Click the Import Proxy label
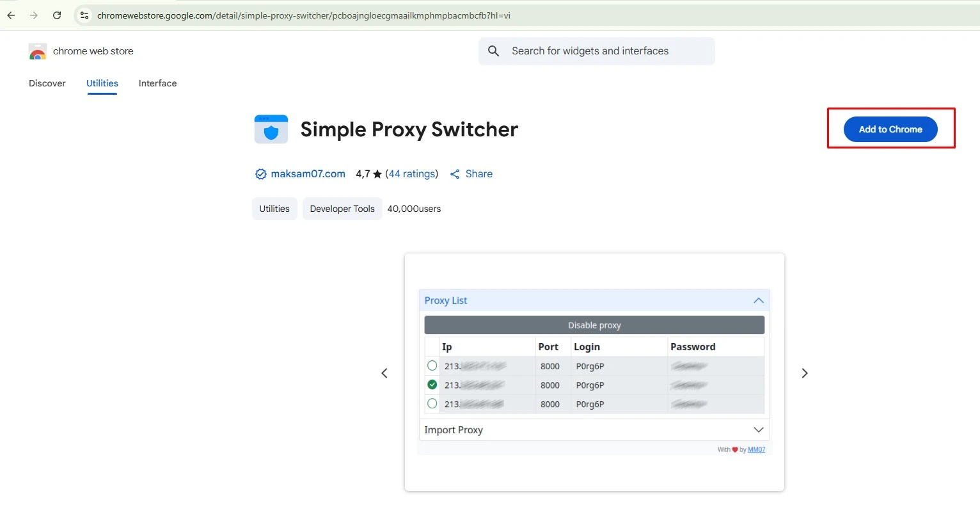The height and width of the screenshot is (505, 980). [454, 430]
